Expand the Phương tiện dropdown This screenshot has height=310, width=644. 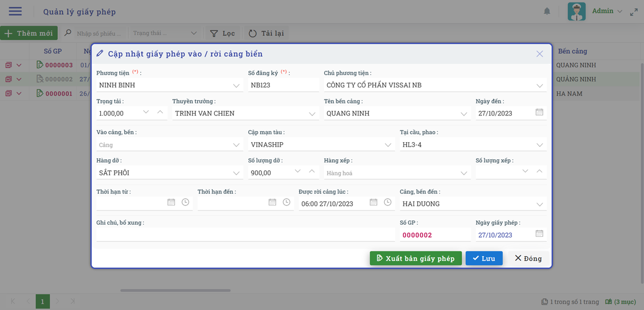coord(236,85)
